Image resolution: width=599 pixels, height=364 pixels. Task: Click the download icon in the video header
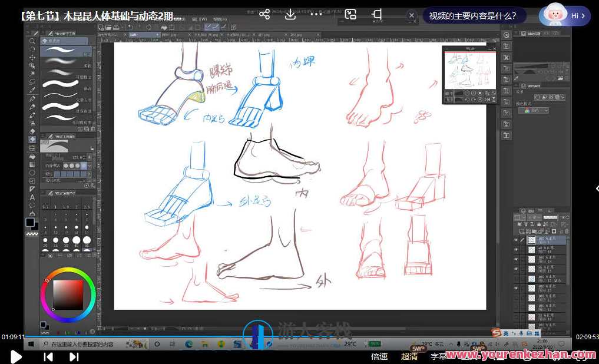(290, 15)
